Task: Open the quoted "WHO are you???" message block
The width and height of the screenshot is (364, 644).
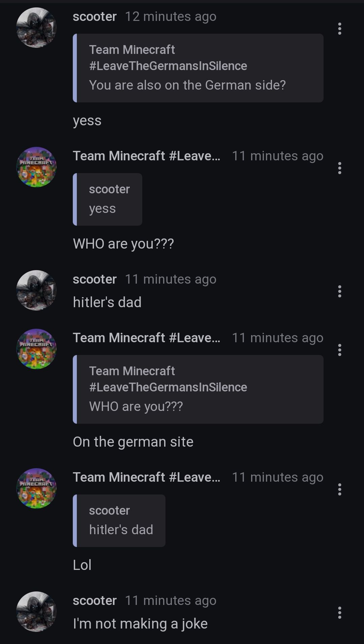Action: point(198,389)
